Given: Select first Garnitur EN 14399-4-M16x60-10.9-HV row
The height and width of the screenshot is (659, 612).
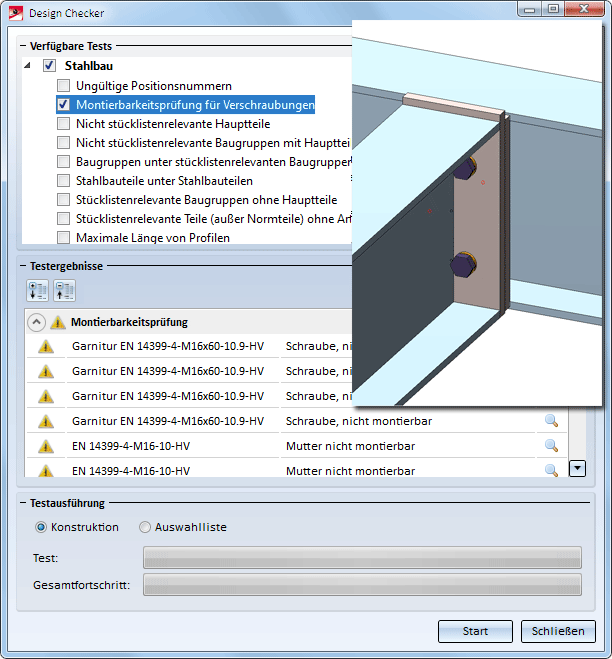Looking at the screenshot, I should (168, 346).
